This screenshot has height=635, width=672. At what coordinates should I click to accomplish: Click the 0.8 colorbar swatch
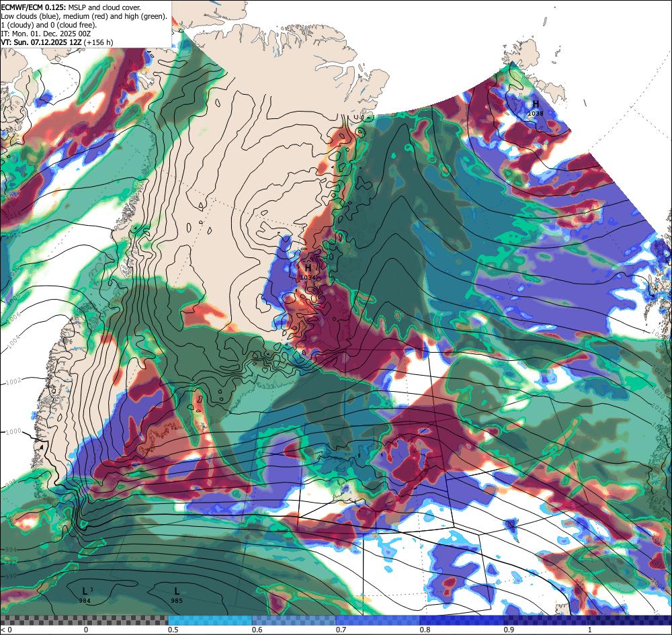pyautogui.click(x=462, y=620)
